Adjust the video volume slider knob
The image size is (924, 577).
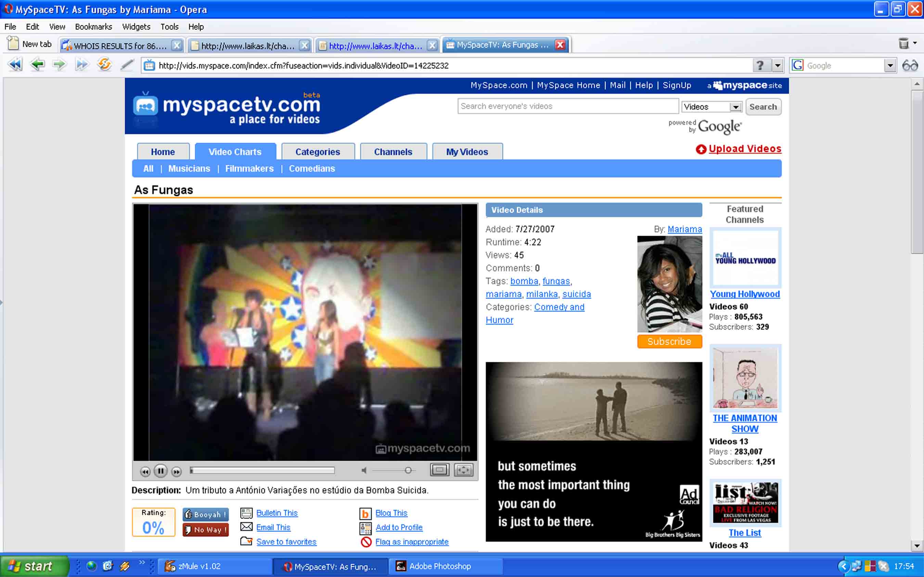point(408,470)
